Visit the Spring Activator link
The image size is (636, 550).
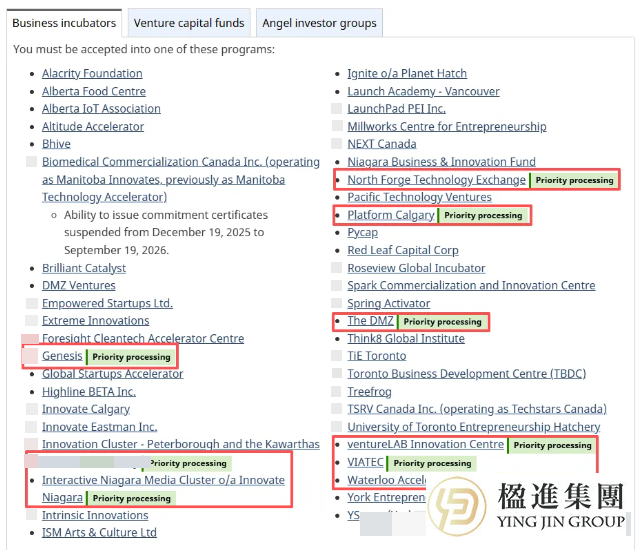[389, 303]
